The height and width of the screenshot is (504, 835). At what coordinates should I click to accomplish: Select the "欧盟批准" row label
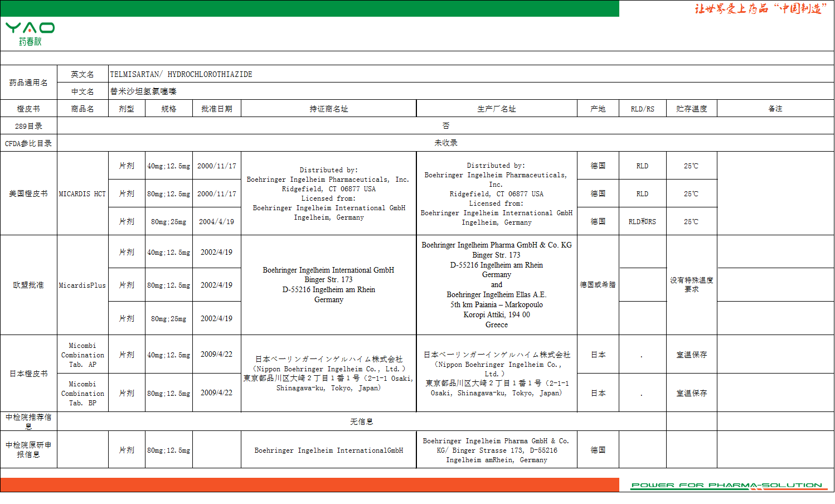[28, 285]
